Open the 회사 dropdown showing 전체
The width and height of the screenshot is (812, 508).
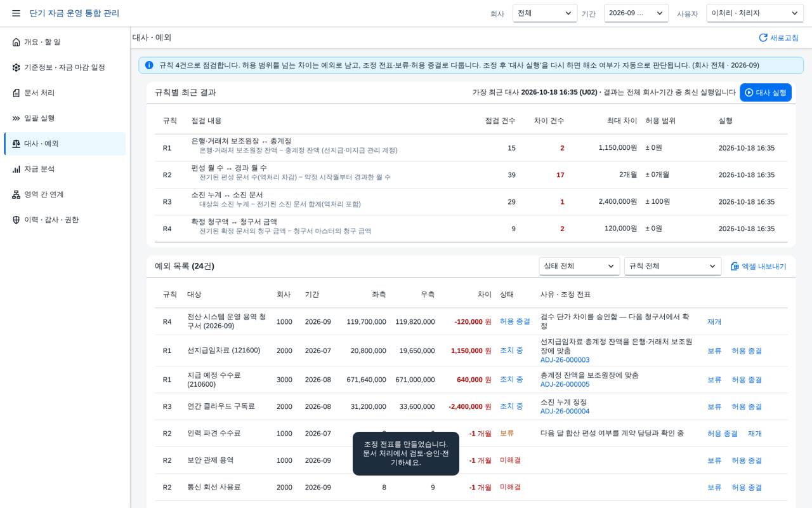pos(545,13)
